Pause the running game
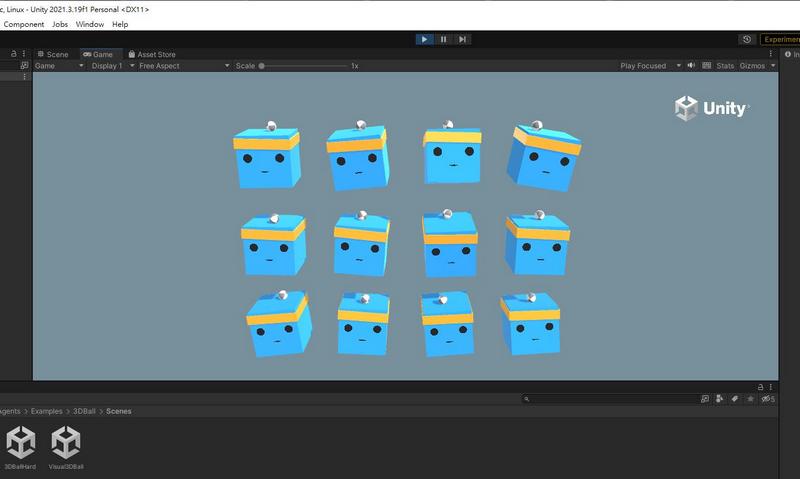 [443, 39]
